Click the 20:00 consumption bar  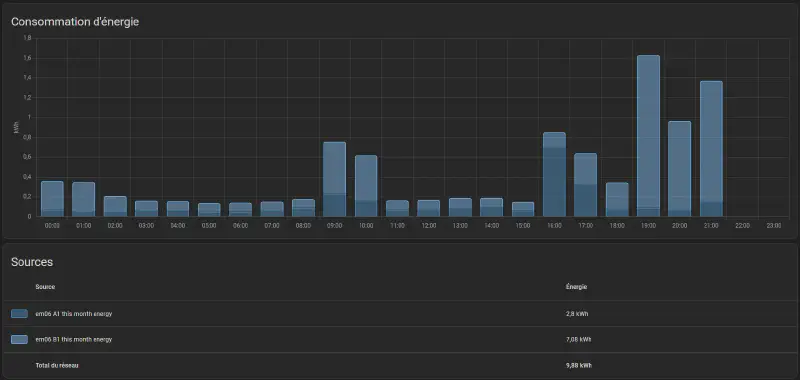tap(680, 168)
